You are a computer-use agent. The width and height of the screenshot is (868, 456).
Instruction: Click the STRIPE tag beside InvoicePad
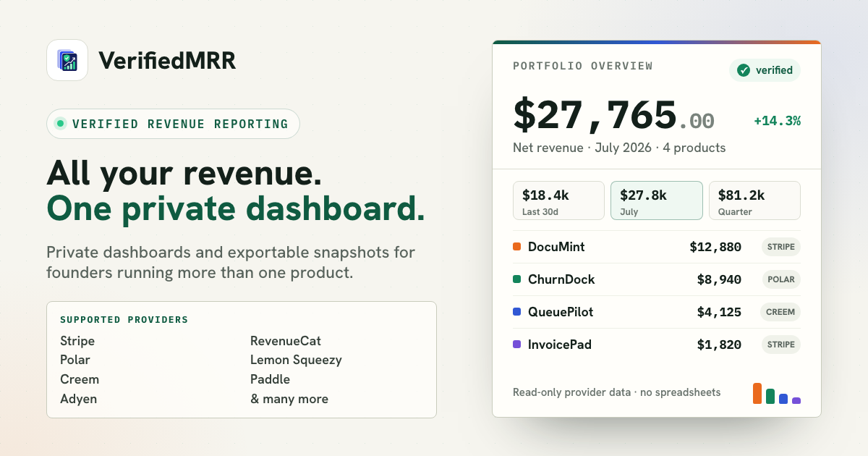tap(780, 345)
